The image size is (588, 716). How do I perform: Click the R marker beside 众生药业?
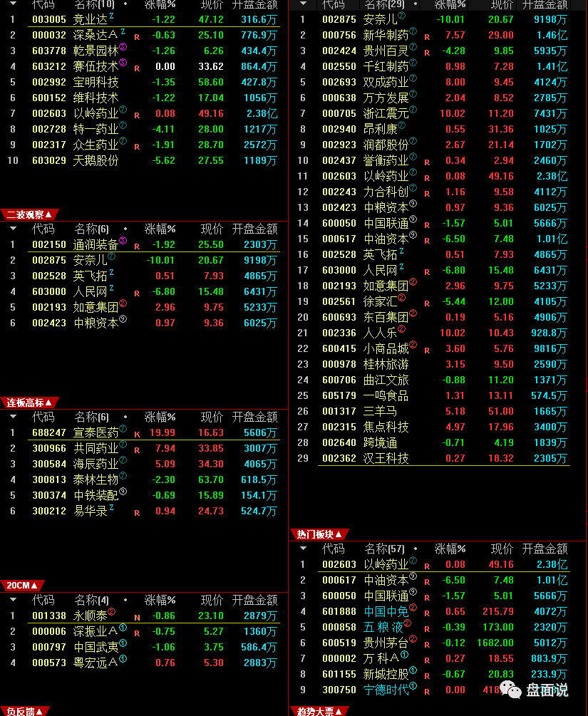click(137, 147)
